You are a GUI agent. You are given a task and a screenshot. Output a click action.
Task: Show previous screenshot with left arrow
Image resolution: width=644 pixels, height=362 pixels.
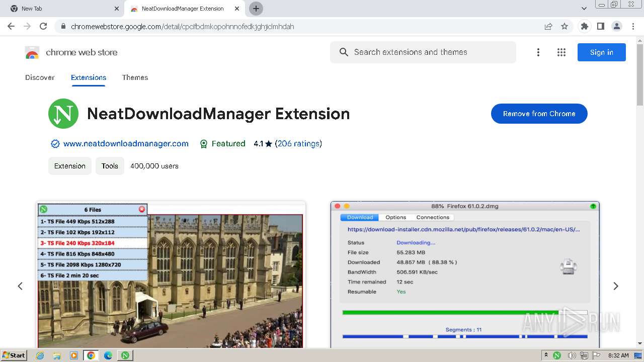(x=20, y=286)
